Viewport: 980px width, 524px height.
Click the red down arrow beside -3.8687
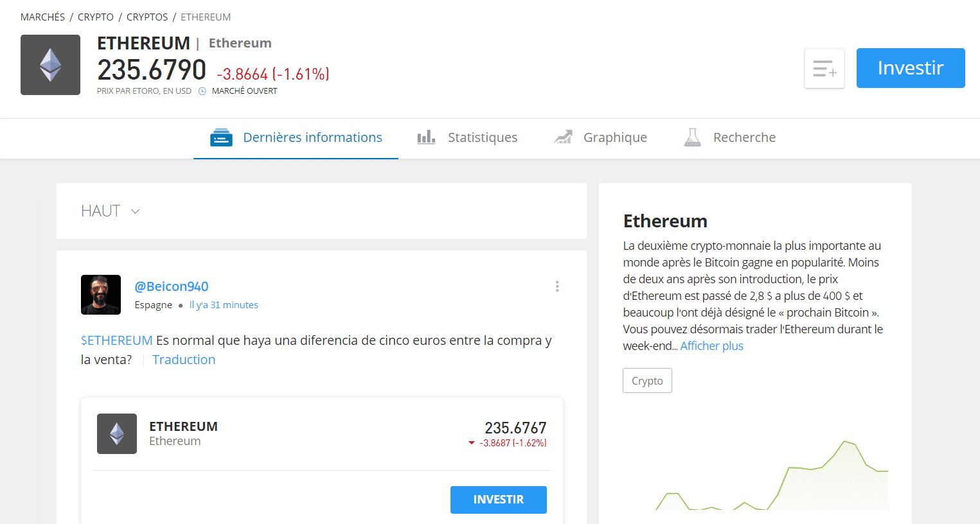[x=472, y=443]
